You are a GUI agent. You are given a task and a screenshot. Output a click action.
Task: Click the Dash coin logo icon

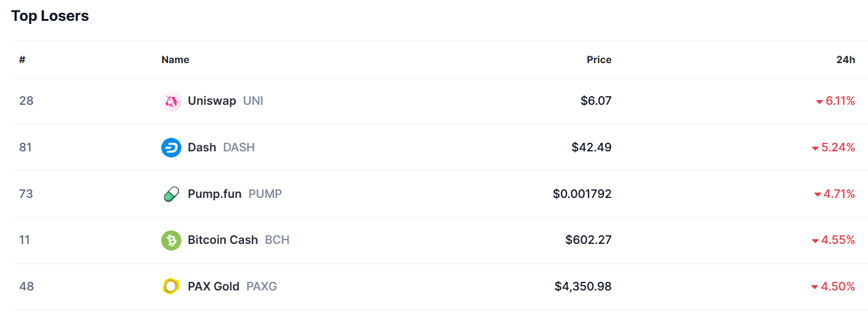(171, 148)
